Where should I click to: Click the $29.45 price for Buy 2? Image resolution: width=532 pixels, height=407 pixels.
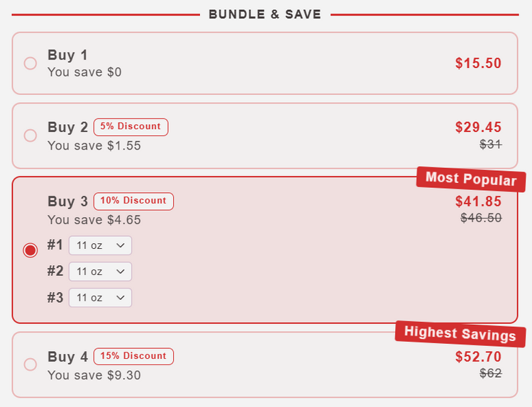[478, 128]
